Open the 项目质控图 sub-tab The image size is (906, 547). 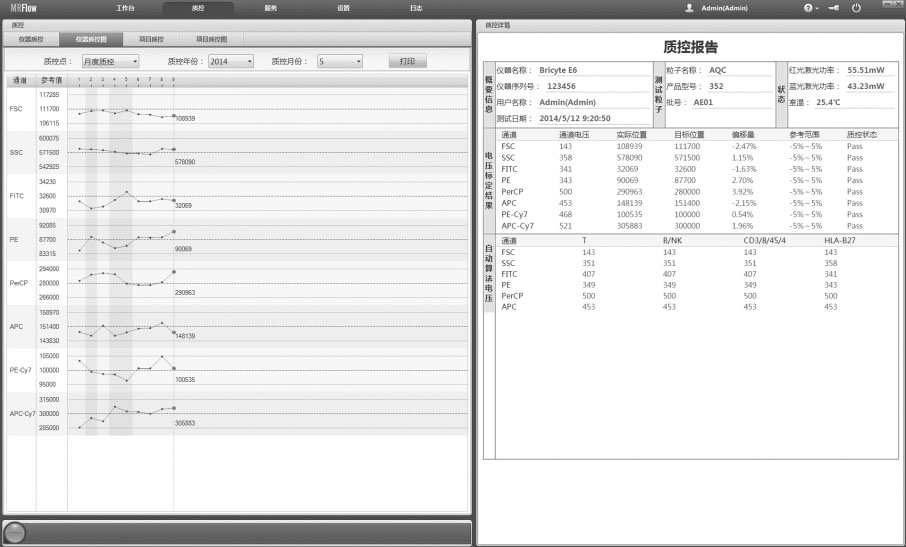(211, 39)
